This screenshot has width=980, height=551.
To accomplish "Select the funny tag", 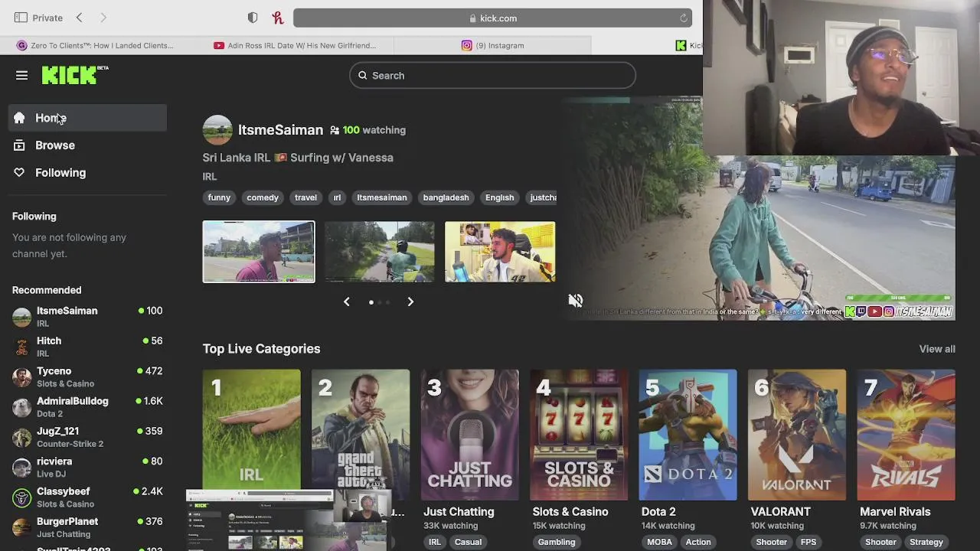I will point(219,197).
